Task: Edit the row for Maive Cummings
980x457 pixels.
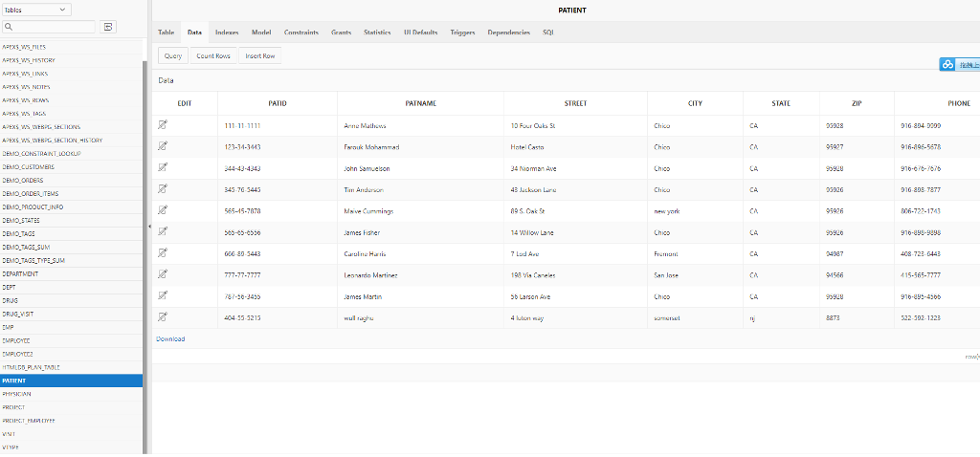Action: click(x=163, y=210)
